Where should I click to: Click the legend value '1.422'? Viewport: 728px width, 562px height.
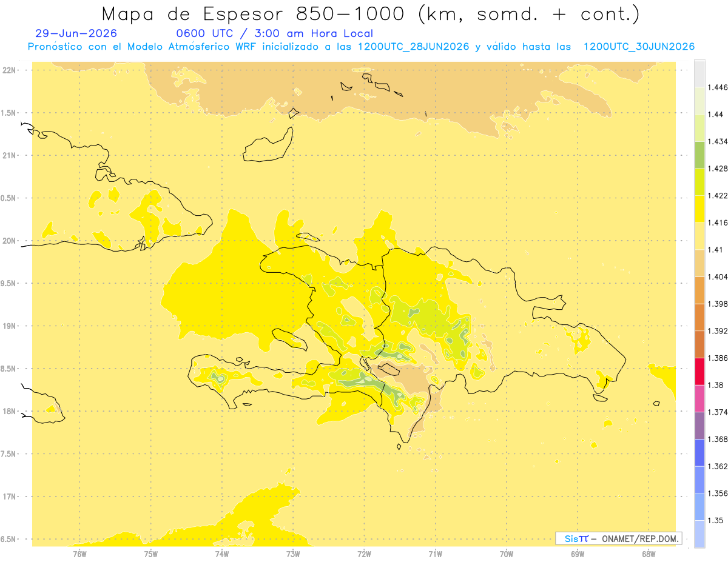[x=718, y=195]
